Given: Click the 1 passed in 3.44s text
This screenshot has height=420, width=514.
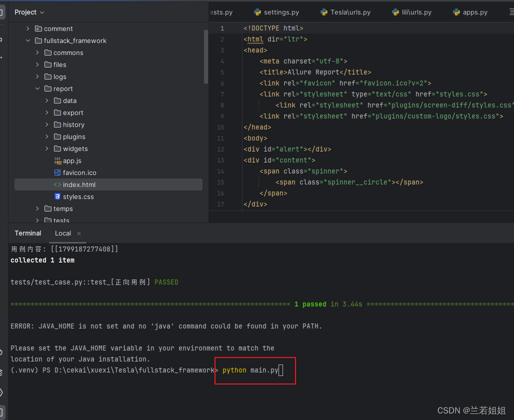Looking at the screenshot, I should click(x=328, y=304).
